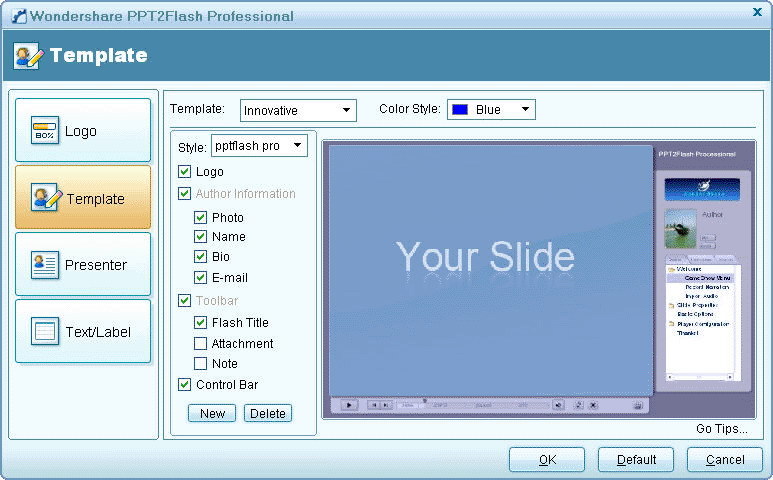
Task: Click the rightmost icon in preview control bar
Action: [637, 406]
